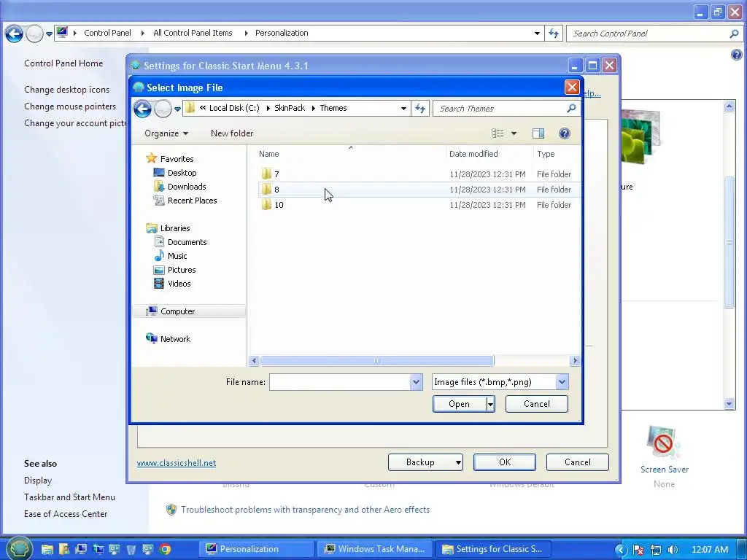The height and width of the screenshot is (560, 747).
Task: Click OK in Classic Start Menu settings
Action: [x=505, y=462]
